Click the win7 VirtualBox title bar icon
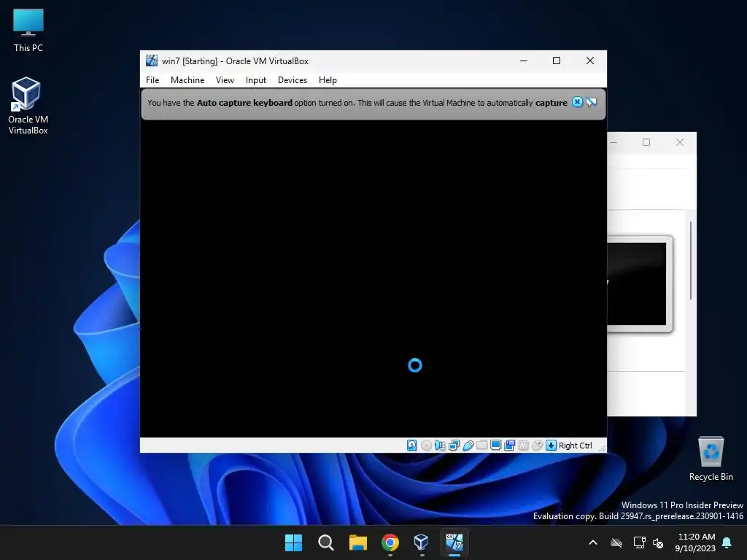 (152, 61)
